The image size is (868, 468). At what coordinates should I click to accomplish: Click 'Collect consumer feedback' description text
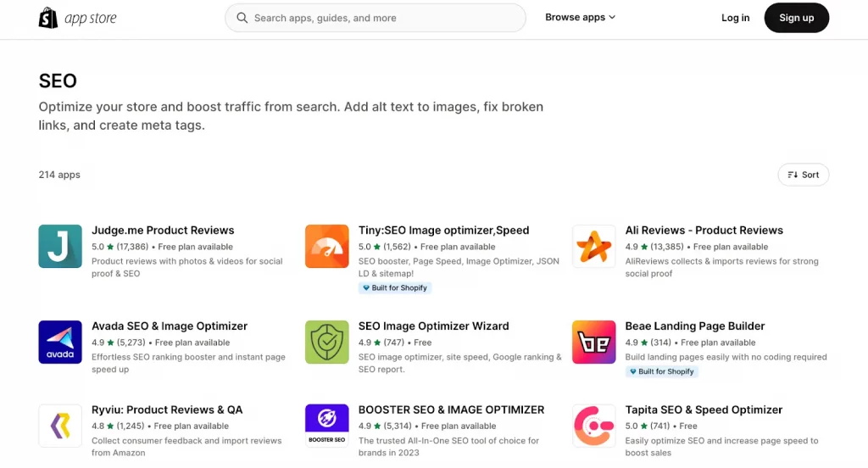(186, 447)
